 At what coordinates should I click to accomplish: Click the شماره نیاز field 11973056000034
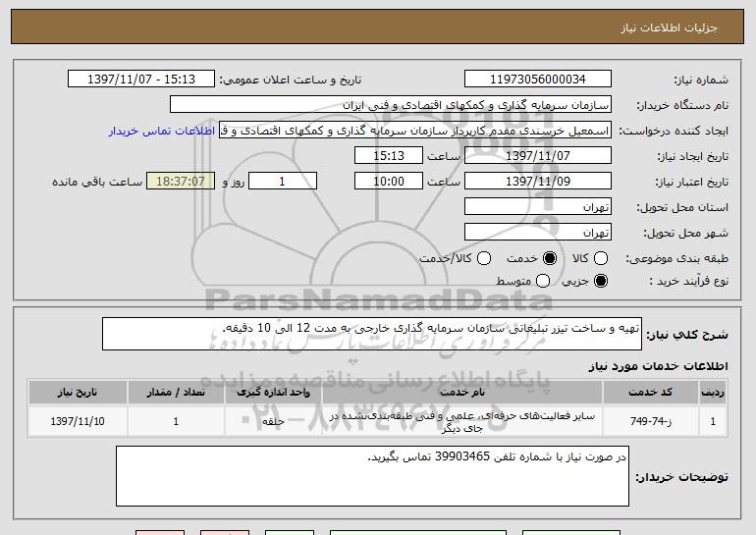click(x=538, y=80)
